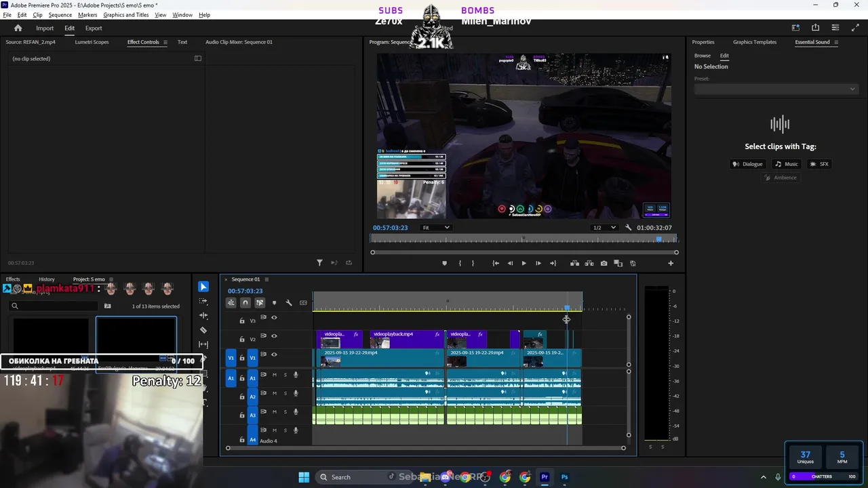Open the Properties panel tab
This screenshot has width=868, height=488.
[703, 42]
